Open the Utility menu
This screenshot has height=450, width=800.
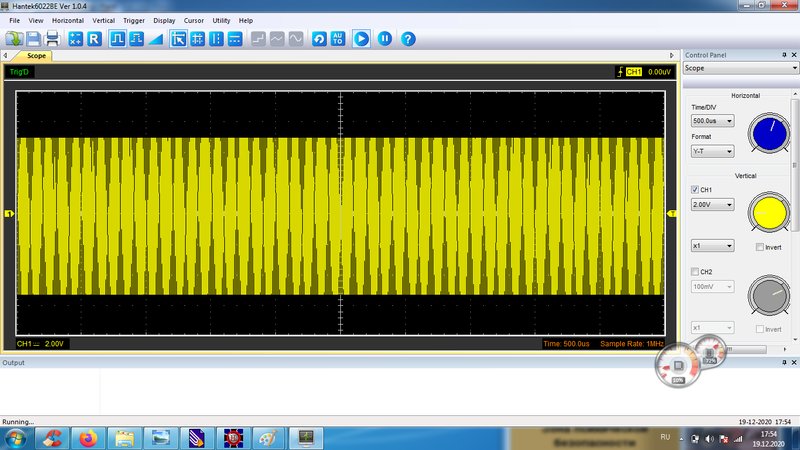pos(221,20)
